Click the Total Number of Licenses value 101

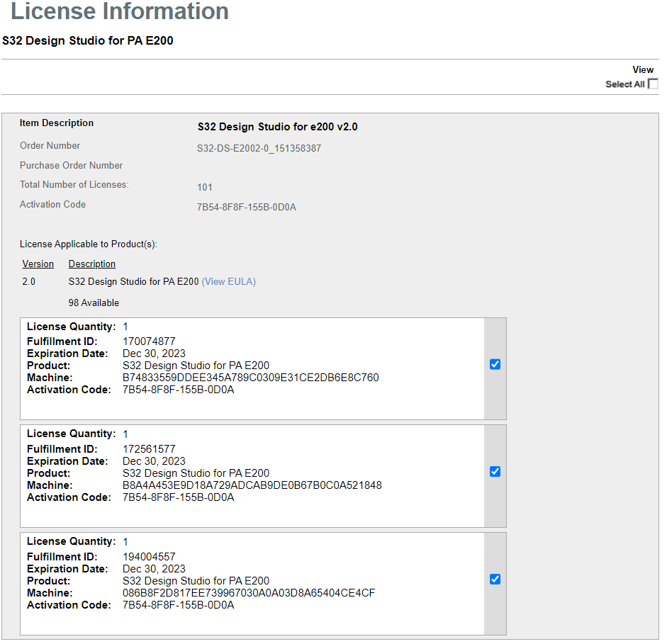(203, 187)
